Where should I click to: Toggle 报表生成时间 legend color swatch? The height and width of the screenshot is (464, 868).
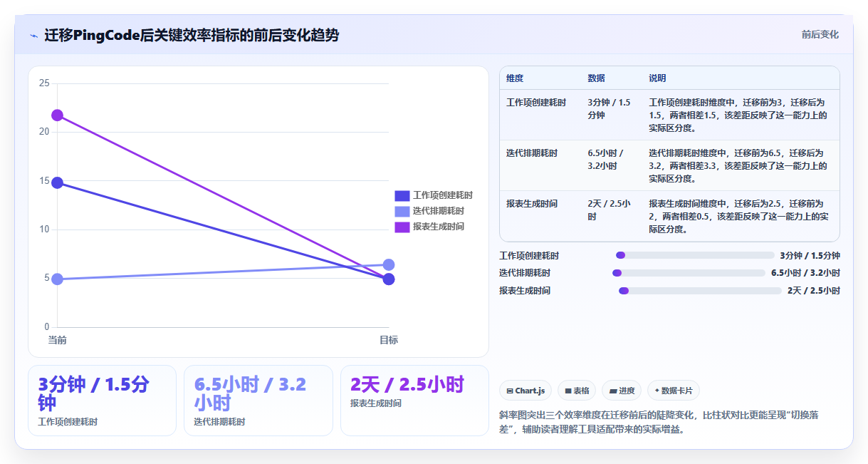402,227
